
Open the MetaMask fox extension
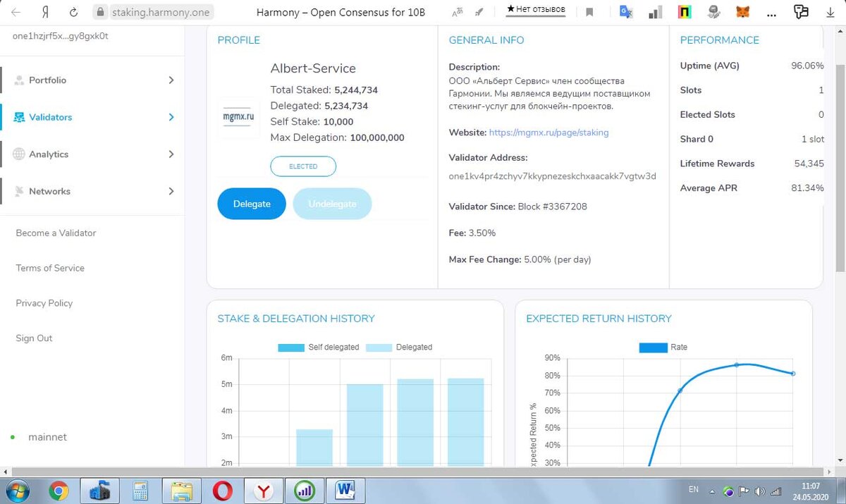(x=743, y=12)
